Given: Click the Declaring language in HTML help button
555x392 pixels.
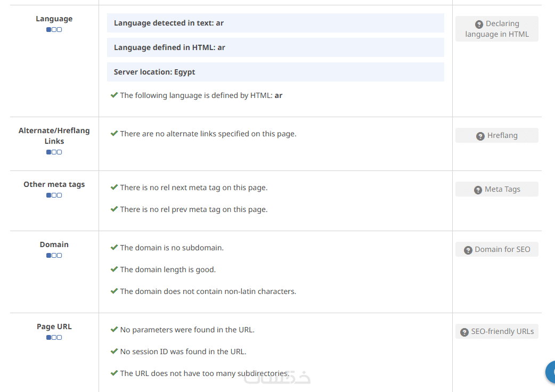Looking at the screenshot, I should point(496,29).
